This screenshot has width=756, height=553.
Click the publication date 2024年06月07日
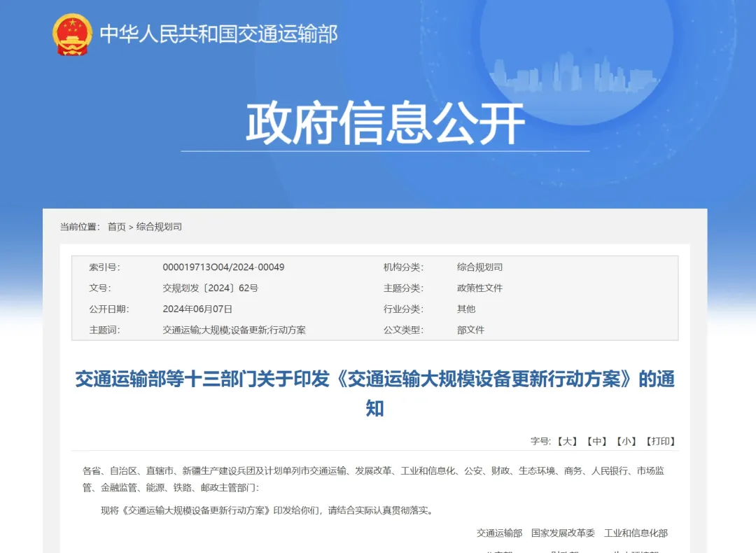click(197, 309)
